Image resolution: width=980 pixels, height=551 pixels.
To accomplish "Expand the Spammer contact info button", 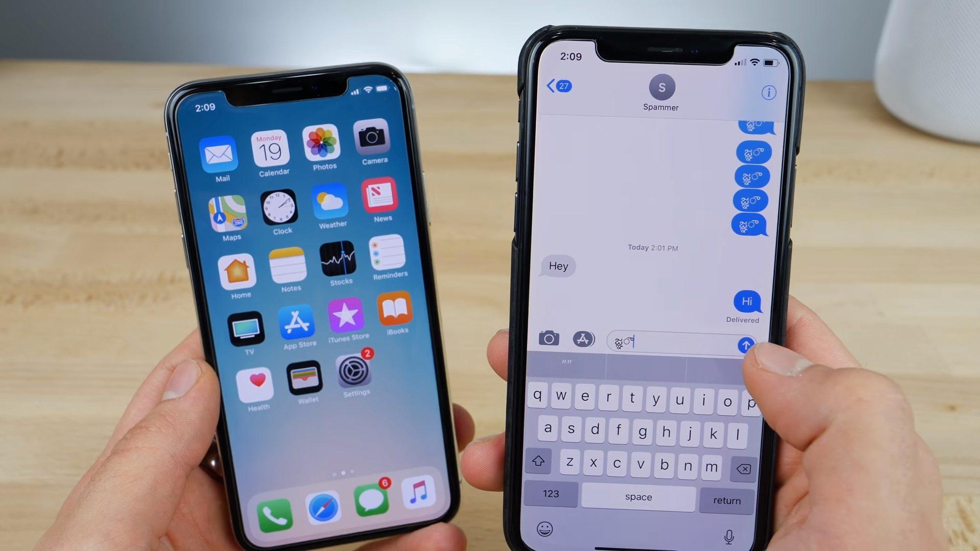I will pos(768,92).
